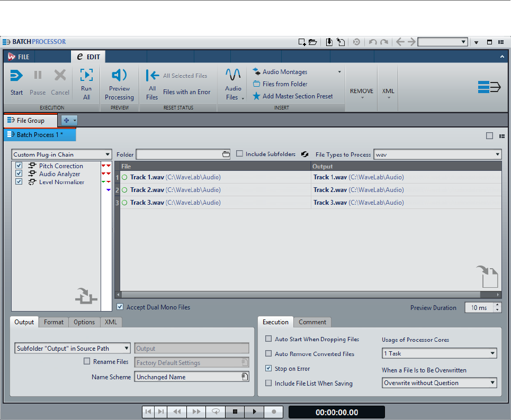Enable Auto Start When Dropping Files
Image resolution: width=511 pixels, height=420 pixels.
click(x=268, y=339)
